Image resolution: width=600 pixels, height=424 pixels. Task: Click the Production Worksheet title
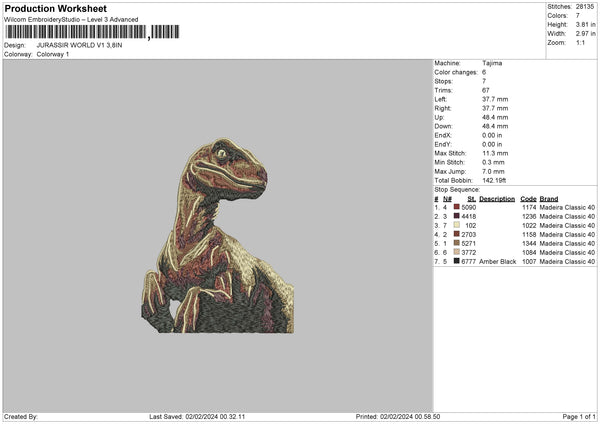pos(55,8)
